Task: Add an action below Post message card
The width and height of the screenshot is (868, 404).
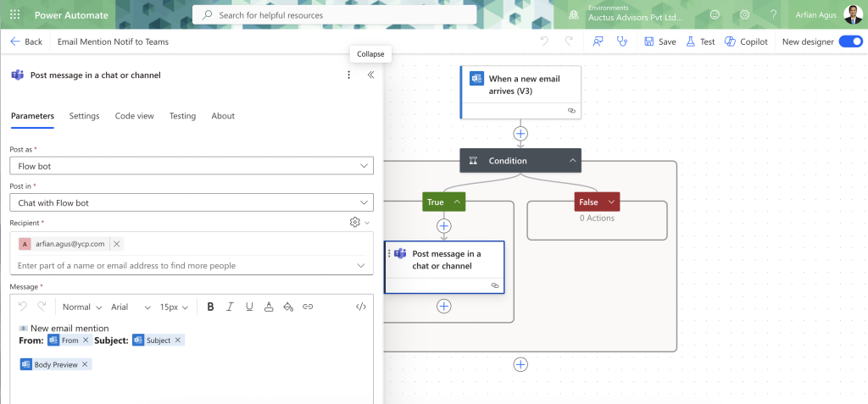Action: pos(444,306)
